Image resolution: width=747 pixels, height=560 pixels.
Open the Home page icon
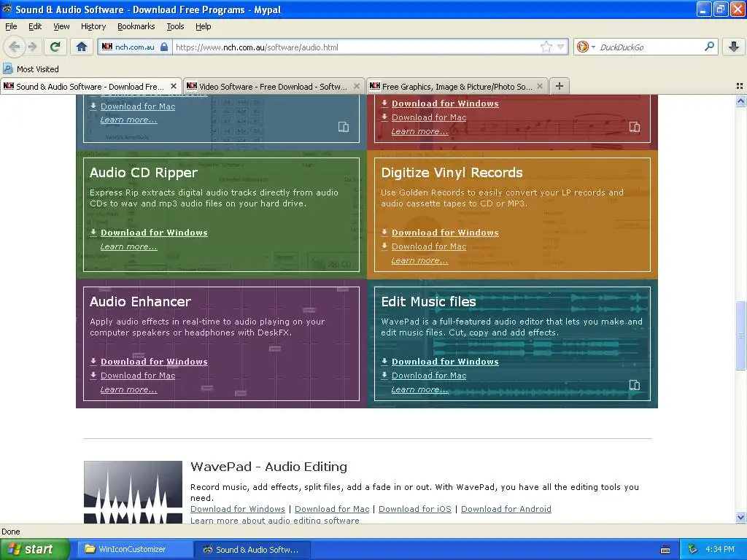[x=82, y=47]
